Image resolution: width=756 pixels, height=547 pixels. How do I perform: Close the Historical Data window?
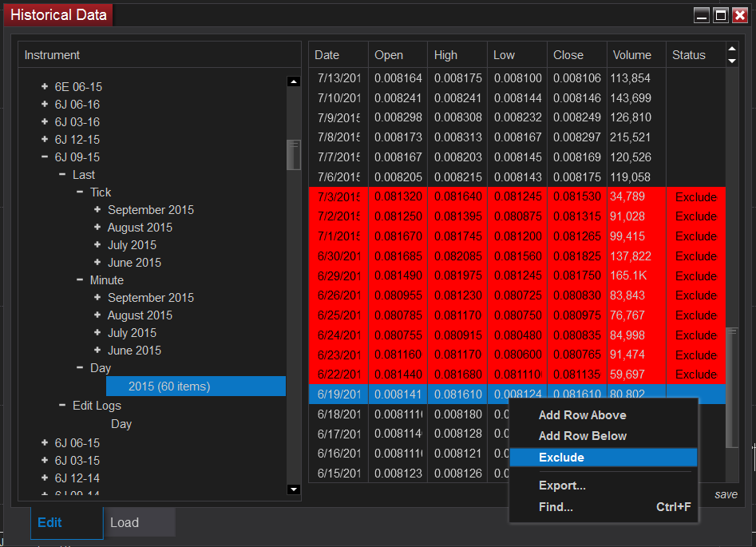[739, 15]
